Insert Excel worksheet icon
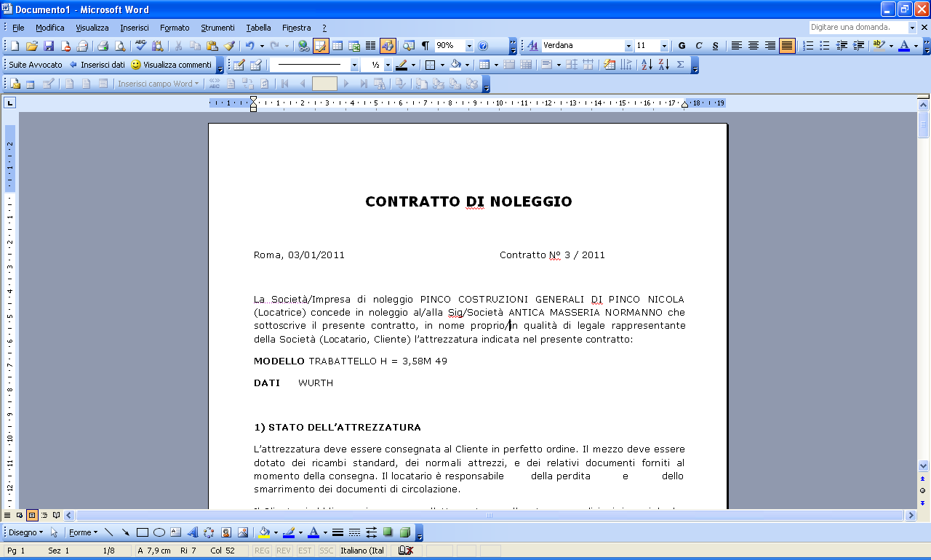Screen dimensions: 931x560 click(x=354, y=46)
